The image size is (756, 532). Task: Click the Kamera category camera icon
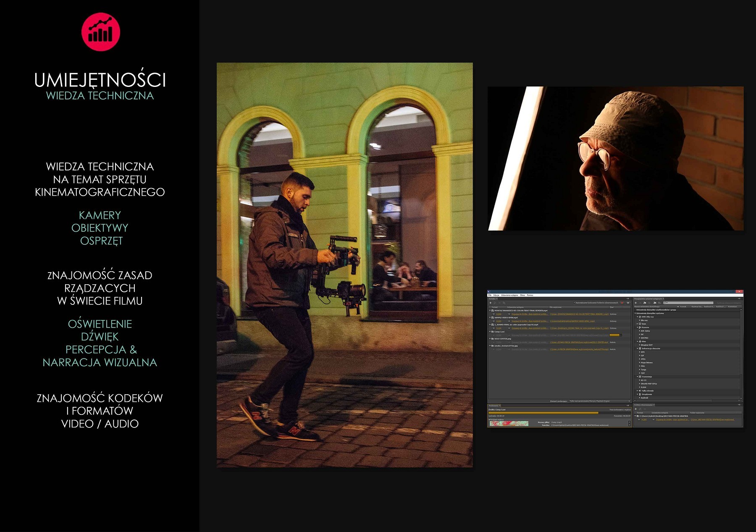tap(640, 328)
